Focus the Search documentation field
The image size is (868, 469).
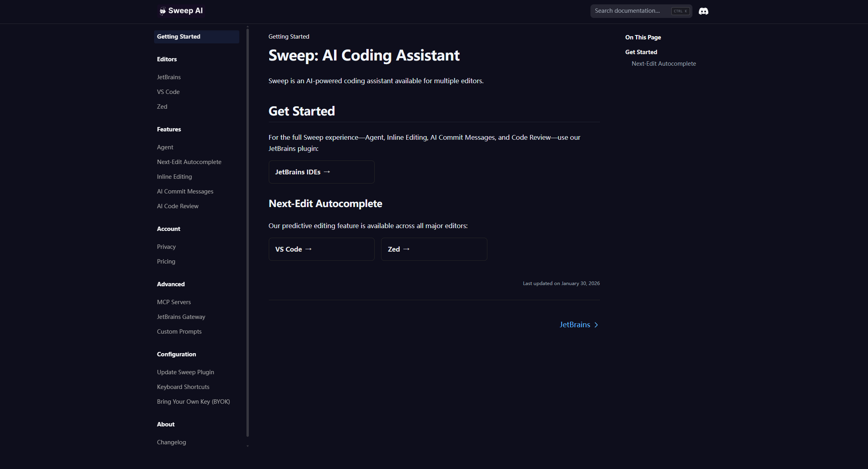[x=641, y=11]
